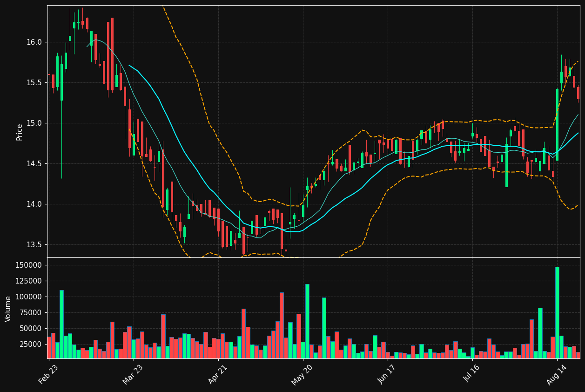Click the 15.5 price axis value
The width and height of the screenshot is (585, 392).
[35, 82]
